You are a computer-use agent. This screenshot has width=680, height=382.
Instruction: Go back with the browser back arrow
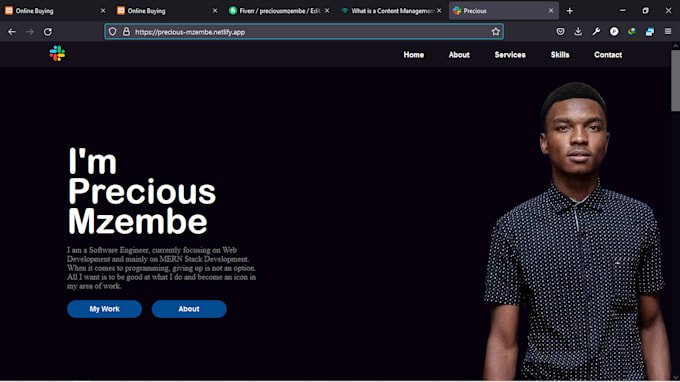click(x=12, y=32)
